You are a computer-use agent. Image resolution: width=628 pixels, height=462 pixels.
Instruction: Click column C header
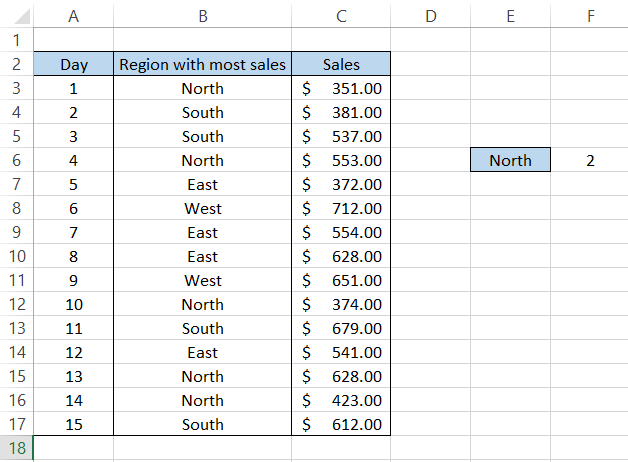point(342,16)
